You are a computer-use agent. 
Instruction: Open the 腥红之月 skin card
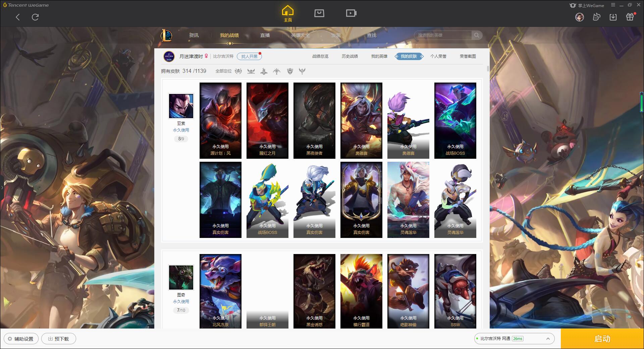[x=267, y=120]
